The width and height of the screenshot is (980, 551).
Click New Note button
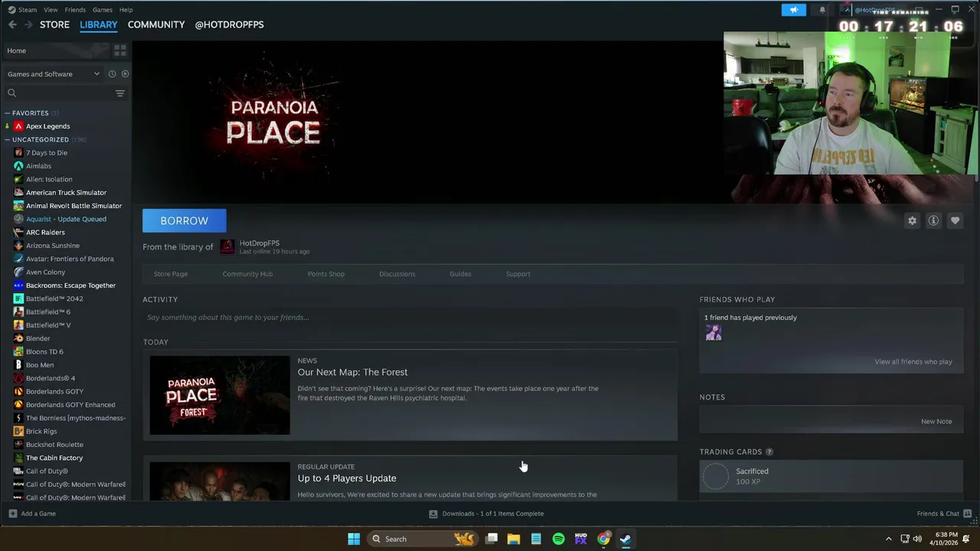tap(936, 422)
